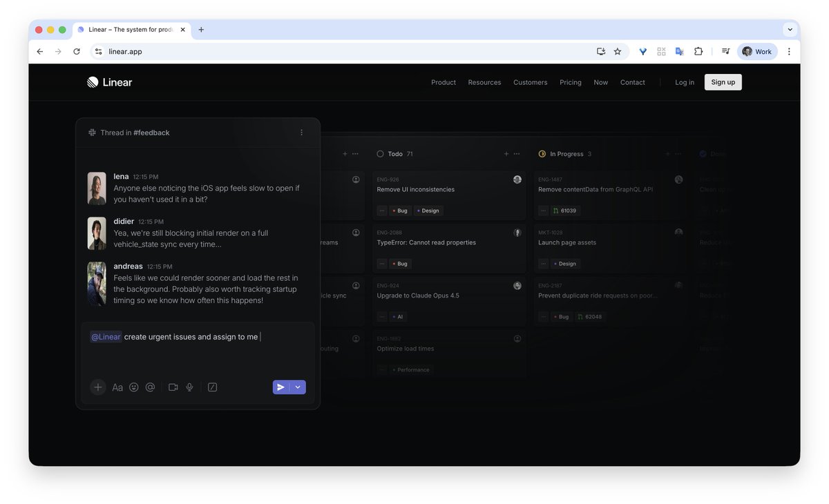Image resolution: width=829 pixels, height=504 pixels.
Task: Toggle text formatting Aa icon
Action: (x=117, y=387)
